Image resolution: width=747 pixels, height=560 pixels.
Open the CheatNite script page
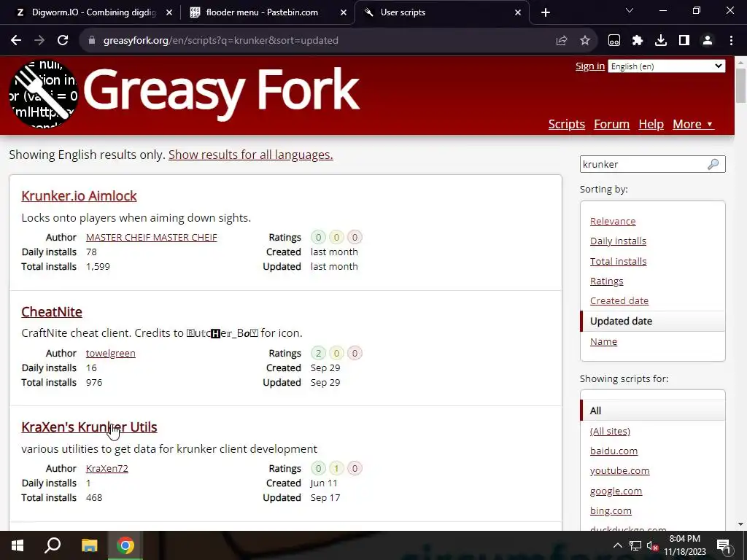[52, 312]
